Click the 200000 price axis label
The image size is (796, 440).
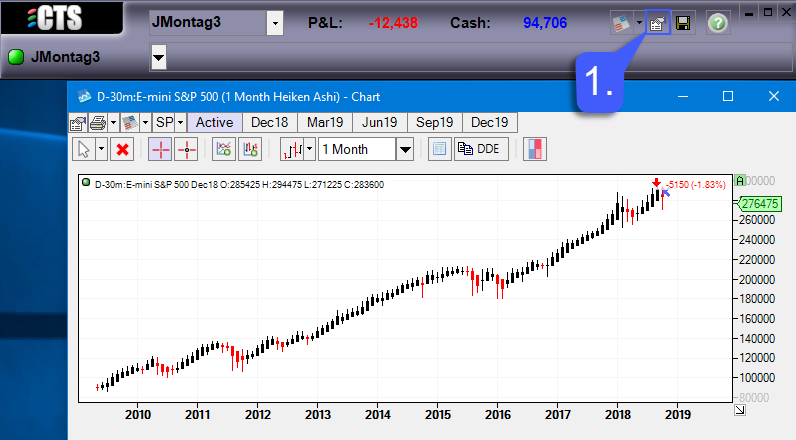tap(757, 279)
